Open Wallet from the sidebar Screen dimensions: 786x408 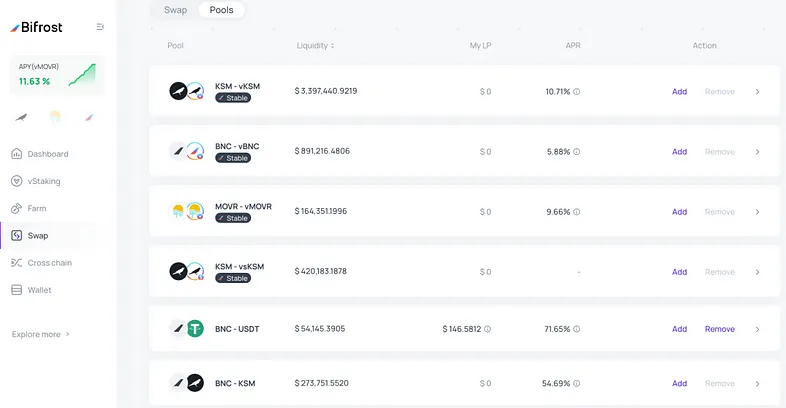[40, 290]
